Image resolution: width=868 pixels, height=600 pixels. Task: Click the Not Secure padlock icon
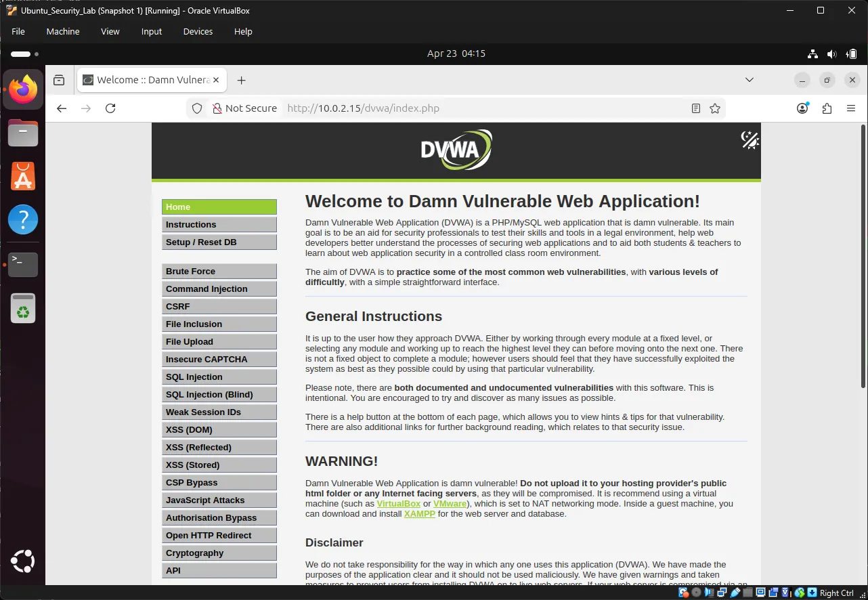pyautogui.click(x=218, y=108)
